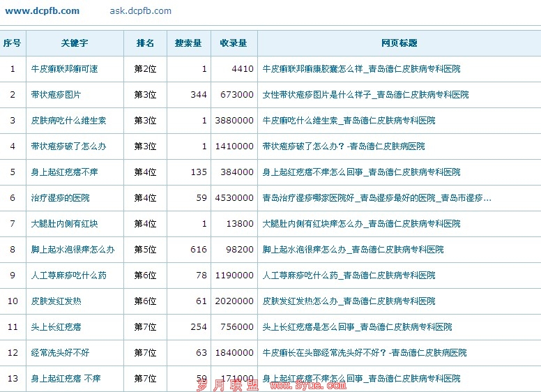Click keyword 人工荨麻疹吃什么药
The width and height of the screenshot is (541, 392).
pos(68,276)
